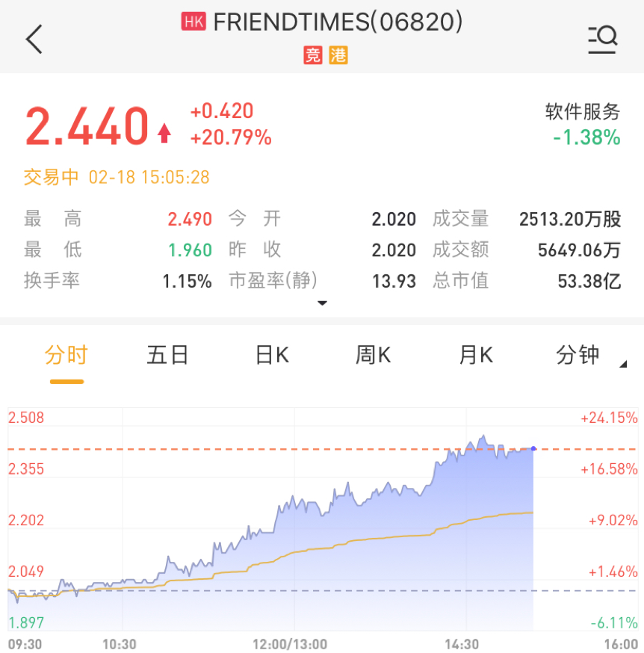Tap the red 竞 tag icon

point(312,55)
